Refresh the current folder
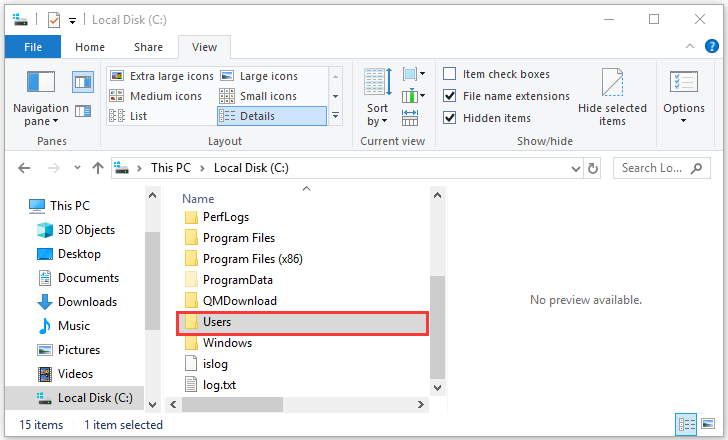Screen dimensions: 728x440 [x=593, y=168]
